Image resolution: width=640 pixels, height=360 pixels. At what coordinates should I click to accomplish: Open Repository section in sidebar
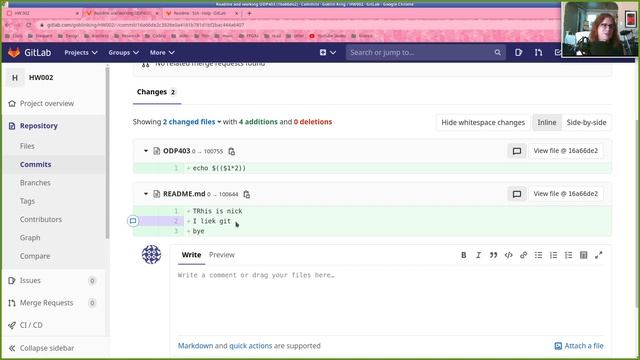pos(39,126)
